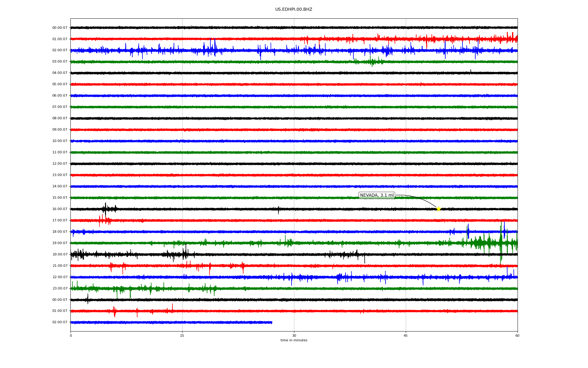
Task: Click the yellow star earthquake marker
Action: 438,209
